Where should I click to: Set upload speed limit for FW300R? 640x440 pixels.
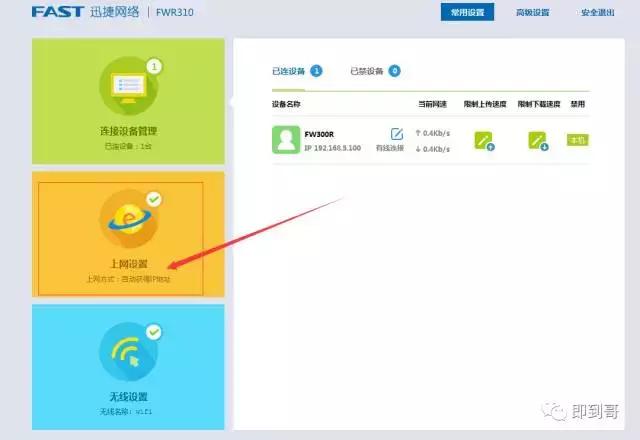[x=484, y=141]
